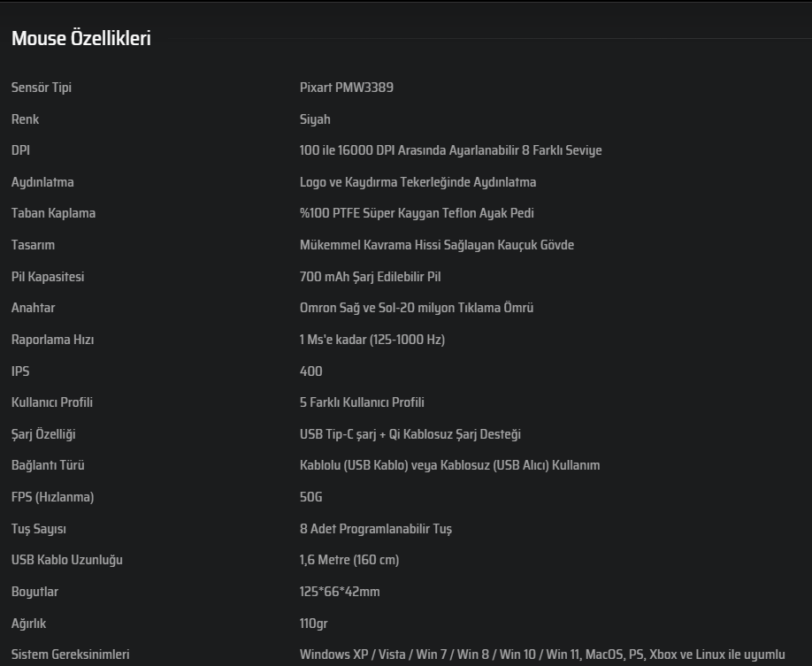Click the IPS value 400
Image resolution: width=812 pixels, height=666 pixels.
(x=311, y=371)
